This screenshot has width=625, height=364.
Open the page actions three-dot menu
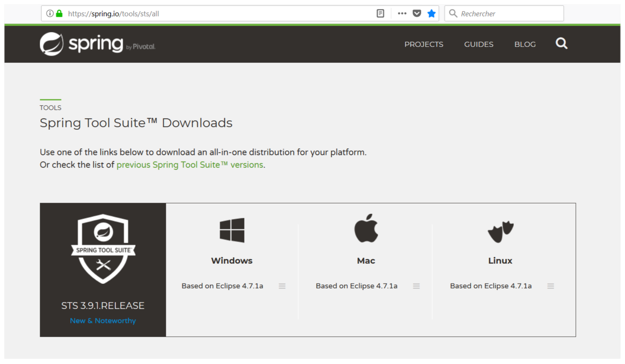[x=402, y=14]
